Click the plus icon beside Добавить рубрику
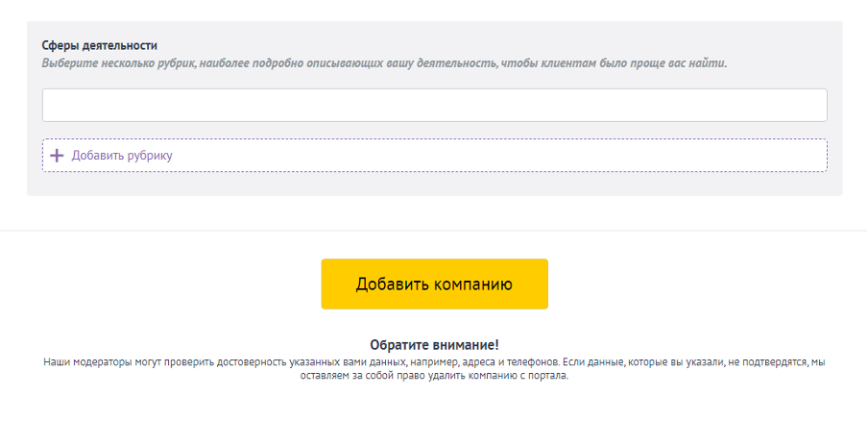This screenshot has height=421, width=868. [x=57, y=156]
